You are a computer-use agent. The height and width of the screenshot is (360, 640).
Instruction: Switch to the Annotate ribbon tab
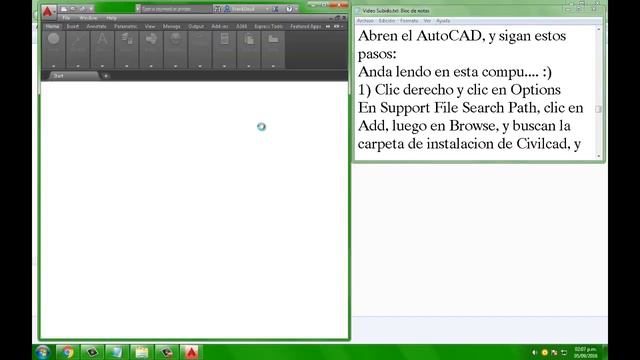(96, 26)
